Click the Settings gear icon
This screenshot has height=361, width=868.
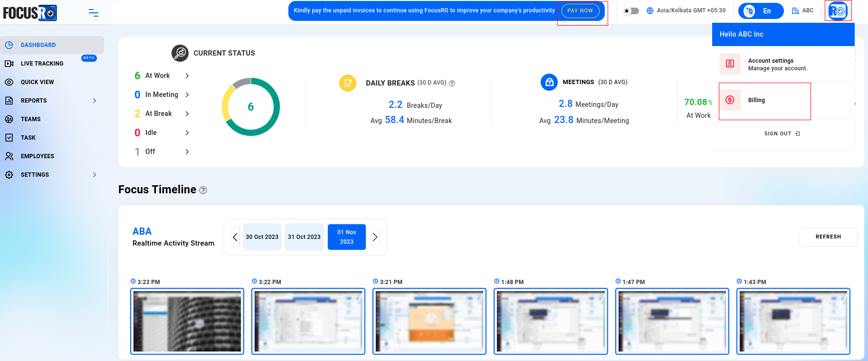9,175
